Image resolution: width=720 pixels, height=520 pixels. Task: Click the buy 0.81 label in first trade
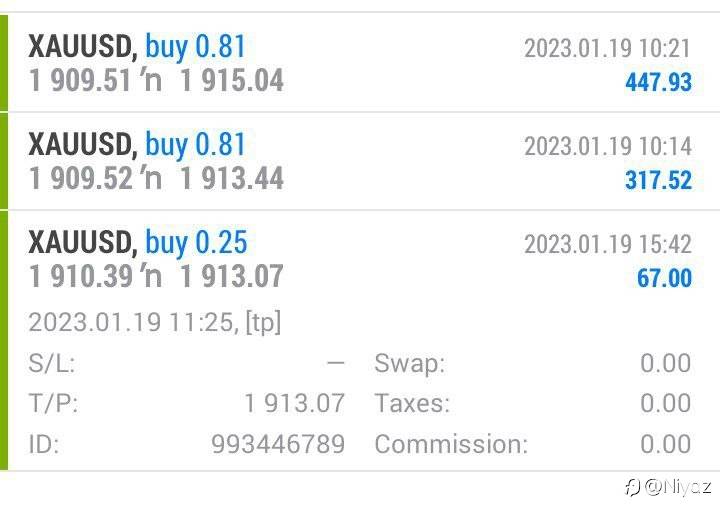tap(196, 47)
